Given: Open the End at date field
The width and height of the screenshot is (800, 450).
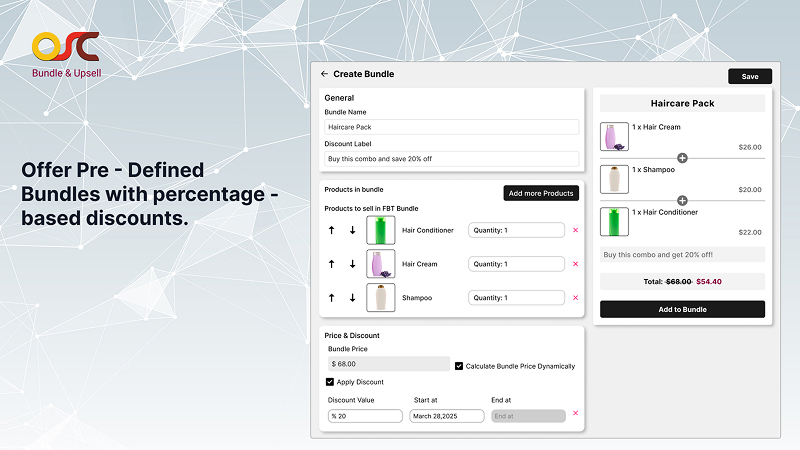Looking at the screenshot, I should click(x=528, y=416).
